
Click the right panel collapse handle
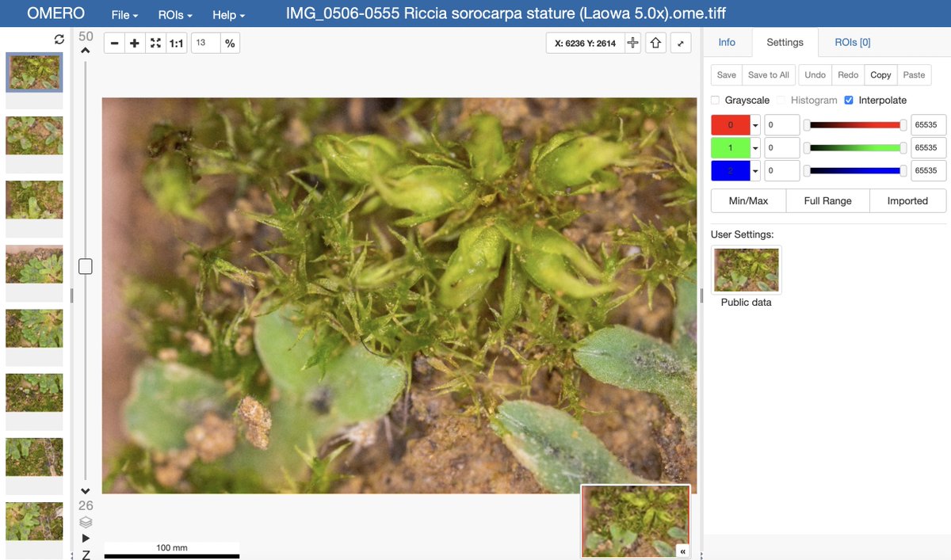tap(701, 295)
